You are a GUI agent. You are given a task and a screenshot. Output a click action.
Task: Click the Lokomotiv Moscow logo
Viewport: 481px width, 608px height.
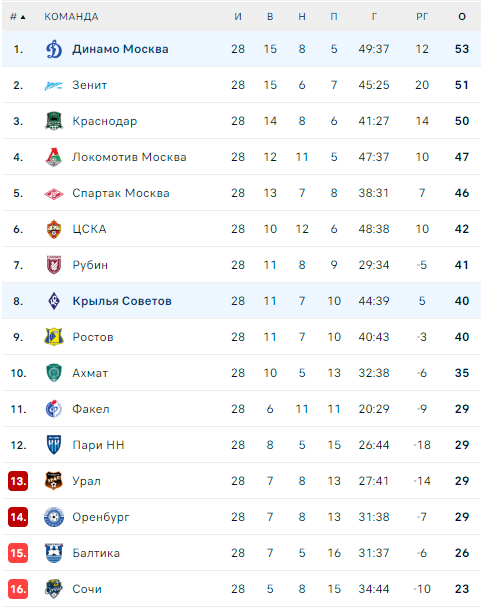[54, 157]
